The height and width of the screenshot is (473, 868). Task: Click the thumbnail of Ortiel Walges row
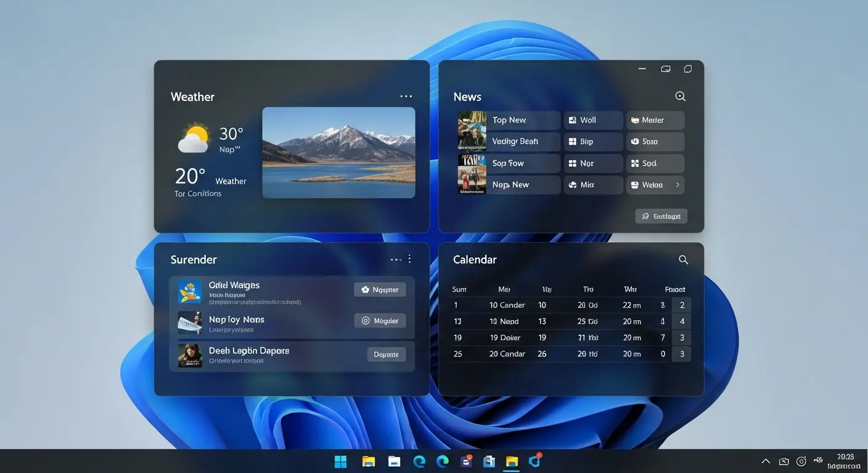(x=190, y=291)
